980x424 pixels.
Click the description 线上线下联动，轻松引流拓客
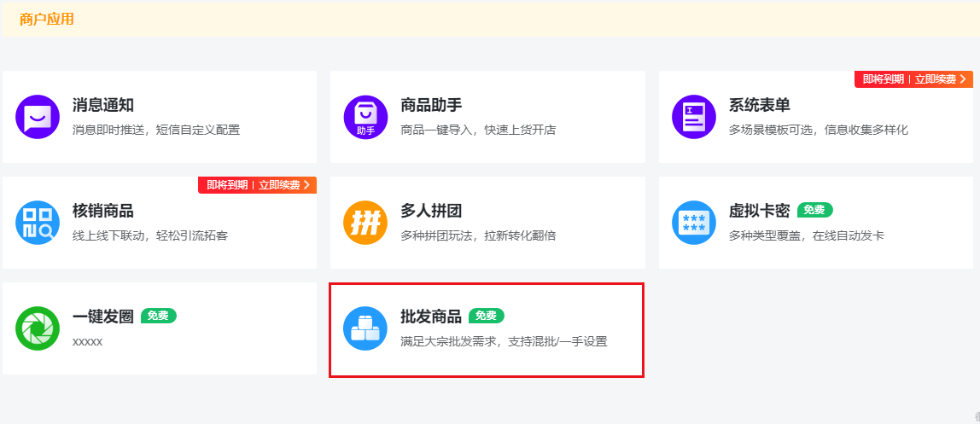pos(150,236)
